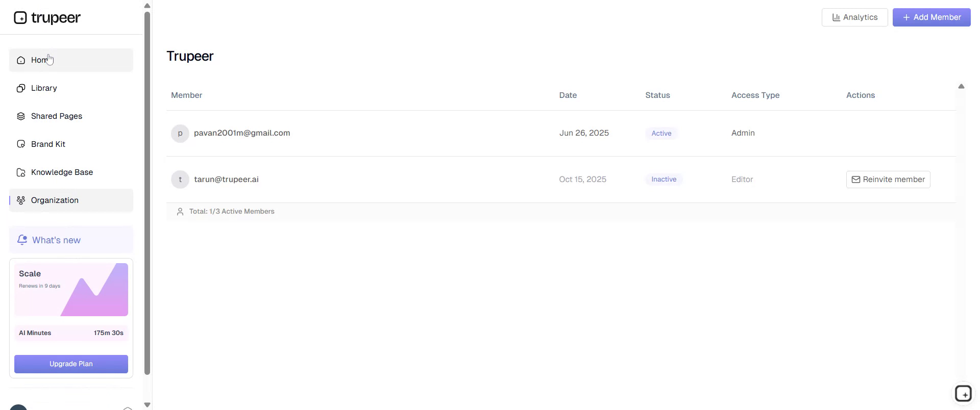Click the Actions column header
The image size is (980, 410).
click(x=860, y=95)
